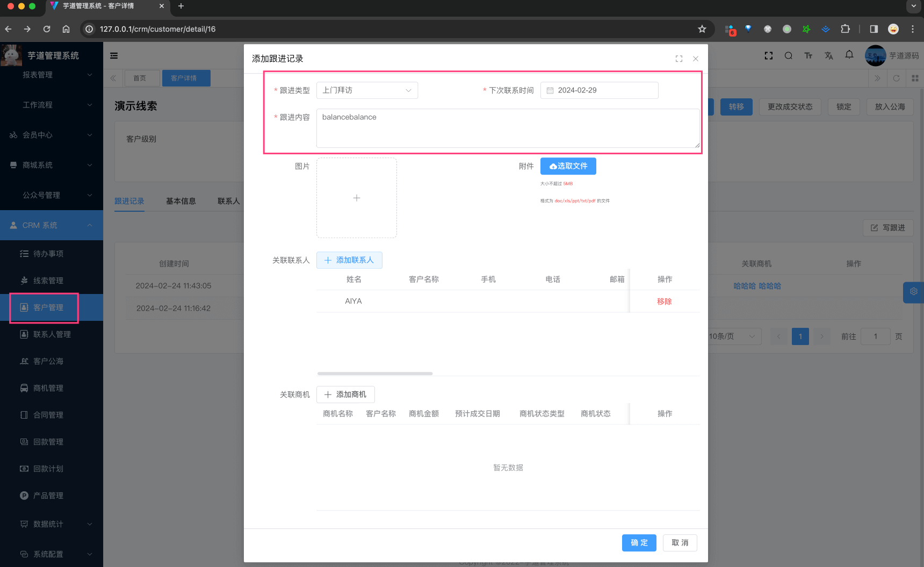Click 添加联系人 button
The height and width of the screenshot is (567, 924).
[x=349, y=260]
